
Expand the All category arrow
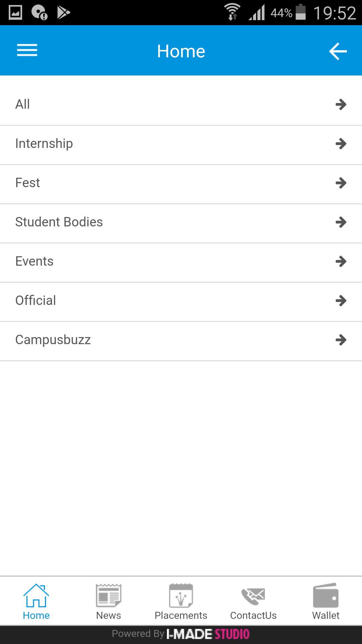(x=341, y=104)
